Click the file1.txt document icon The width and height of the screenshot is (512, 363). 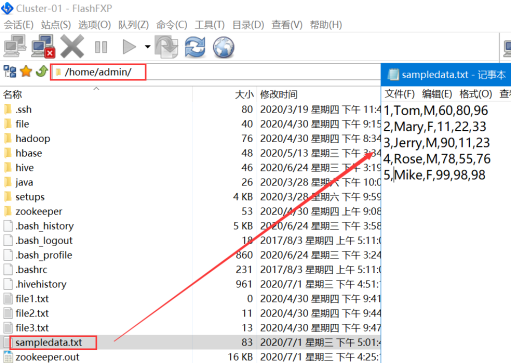point(8,299)
